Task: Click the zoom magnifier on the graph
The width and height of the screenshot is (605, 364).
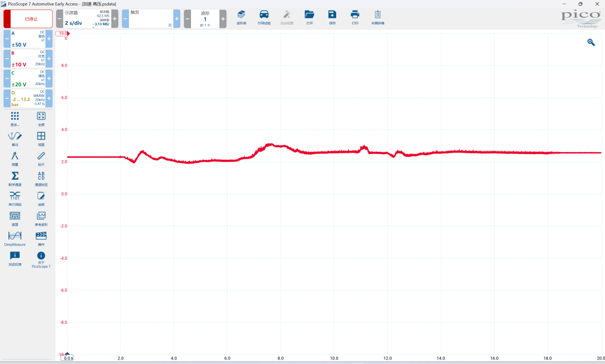Action: [x=591, y=42]
